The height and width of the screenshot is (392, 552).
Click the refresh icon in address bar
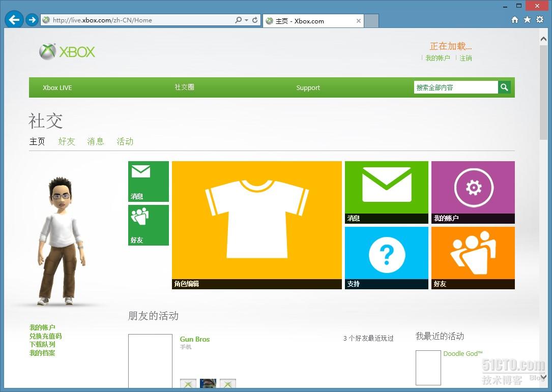click(x=255, y=20)
